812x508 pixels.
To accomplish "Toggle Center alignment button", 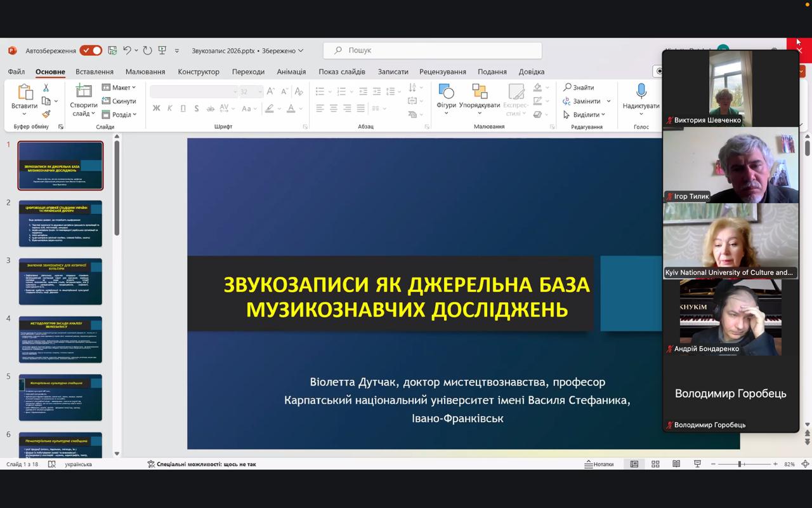I will (334, 109).
